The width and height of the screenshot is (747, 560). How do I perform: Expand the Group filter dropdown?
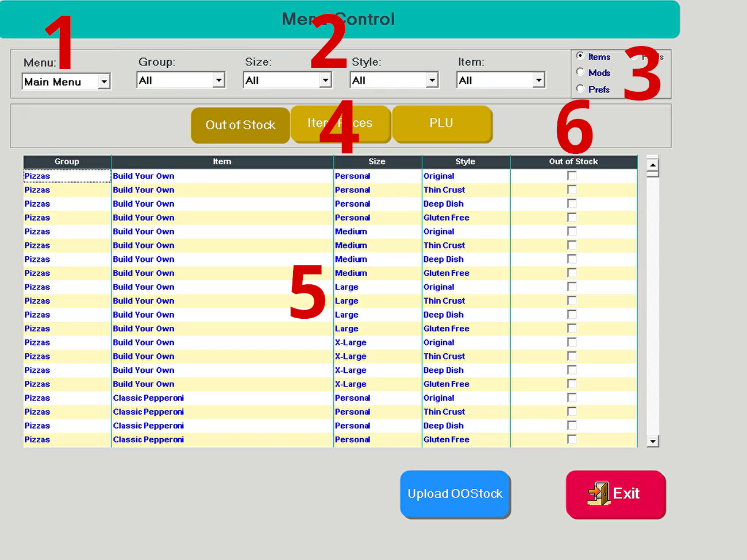pyautogui.click(x=181, y=80)
